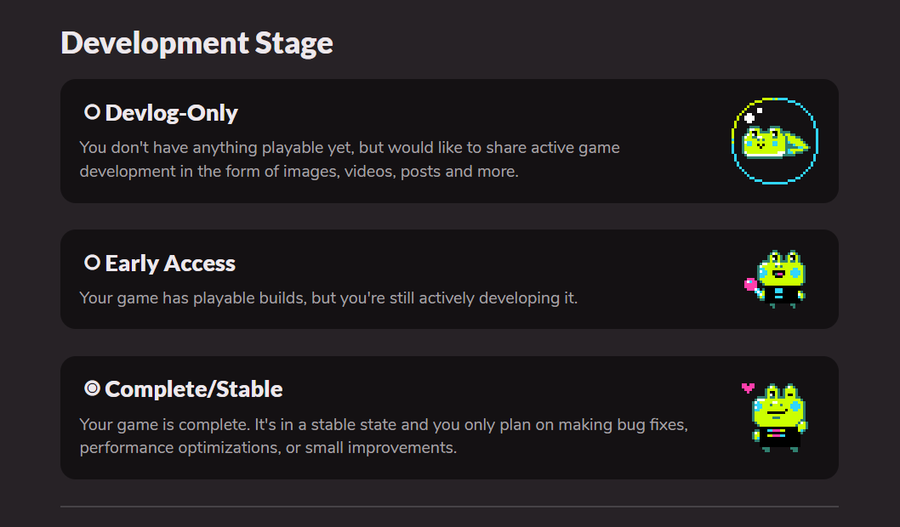Click the "Early Access" option title

170,263
